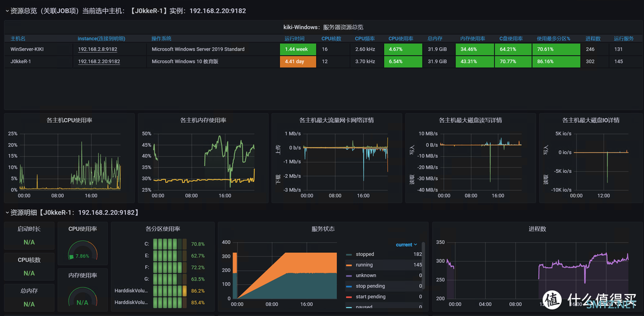Open the 各主机最大磁盘读写详情 panel title menu
Viewport: 644px width, 316px height.
pos(470,120)
